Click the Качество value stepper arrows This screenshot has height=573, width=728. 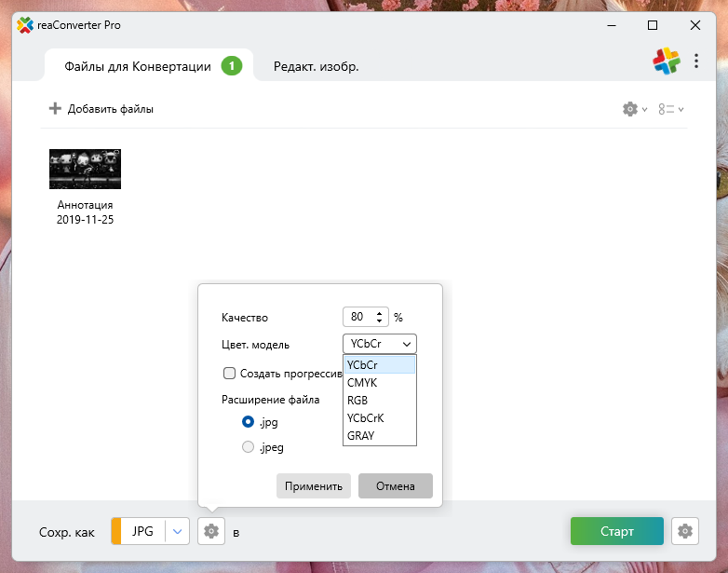[x=380, y=317]
